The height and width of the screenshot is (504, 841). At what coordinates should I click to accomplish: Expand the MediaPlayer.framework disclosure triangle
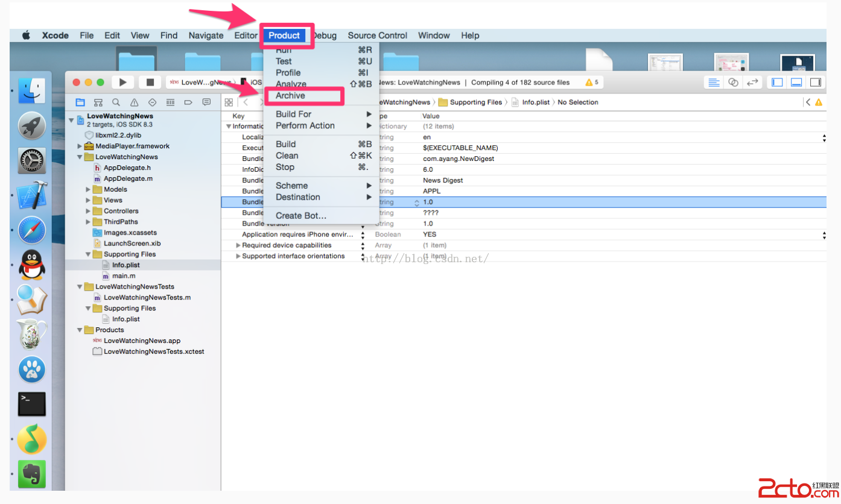coord(80,146)
